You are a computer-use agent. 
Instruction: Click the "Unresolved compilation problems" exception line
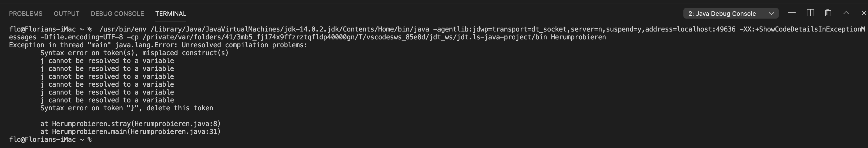[158, 45]
